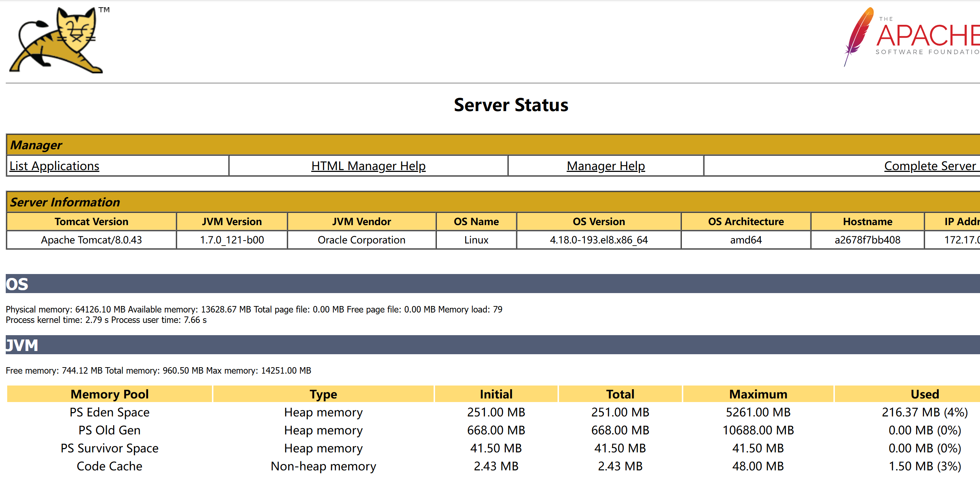Click the JVM Free memory summary line

(x=158, y=371)
